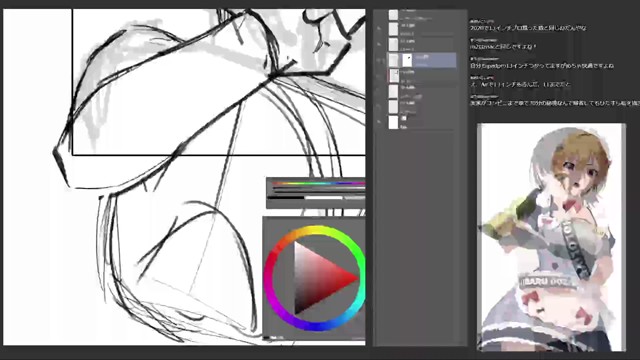Image resolution: width=640 pixels, height=360 pixels.
Task: Pick white at the color triangle's upper corner
Action: [297, 244]
